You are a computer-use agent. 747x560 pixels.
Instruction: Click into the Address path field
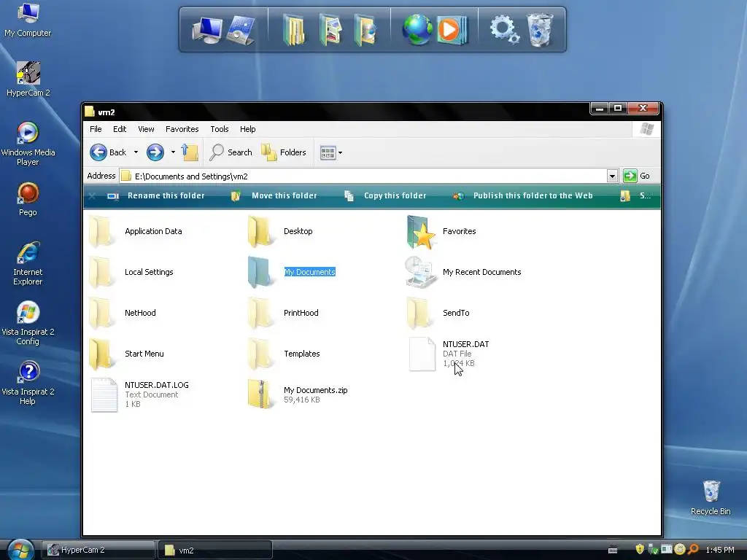point(363,176)
